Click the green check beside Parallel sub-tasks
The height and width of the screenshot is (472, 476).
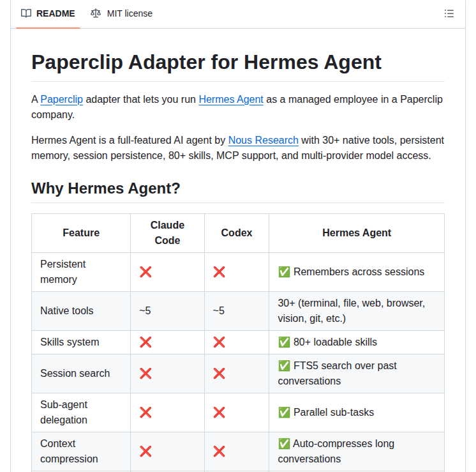point(284,412)
